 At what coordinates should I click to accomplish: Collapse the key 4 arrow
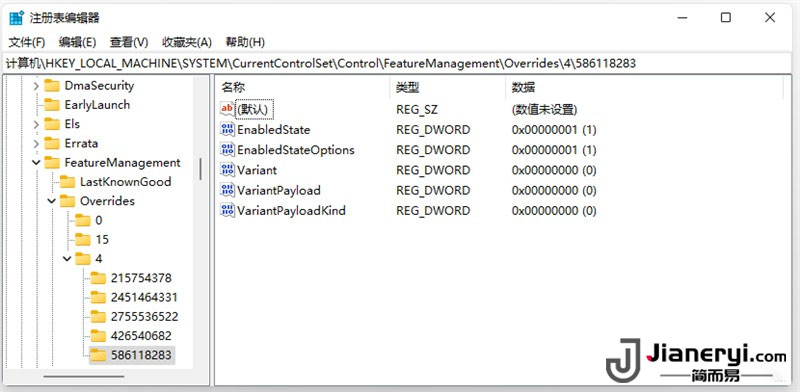67,259
